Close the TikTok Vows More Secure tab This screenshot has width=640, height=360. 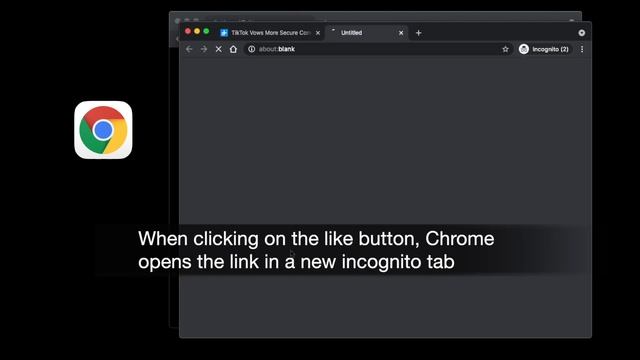[318, 33]
